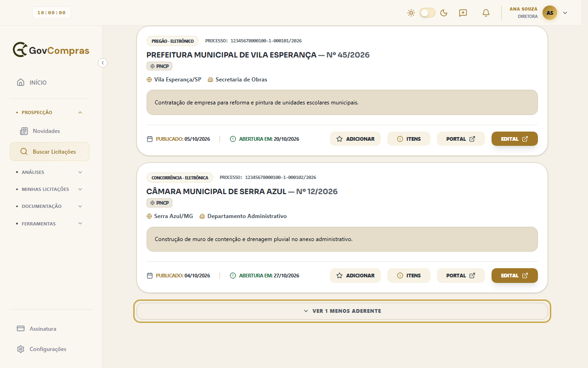Click Itens on Vila Esperança card

coord(409,139)
